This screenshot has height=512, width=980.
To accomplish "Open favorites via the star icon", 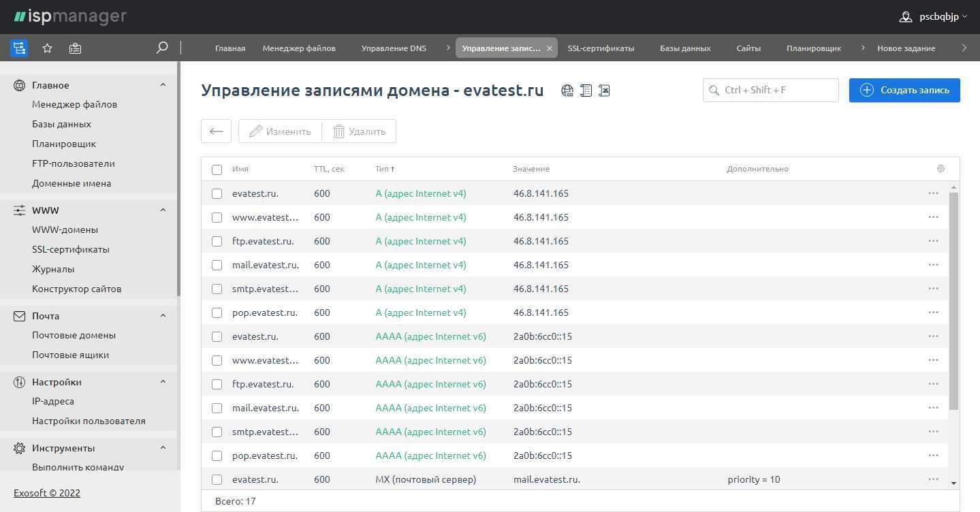I will click(x=47, y=48).
